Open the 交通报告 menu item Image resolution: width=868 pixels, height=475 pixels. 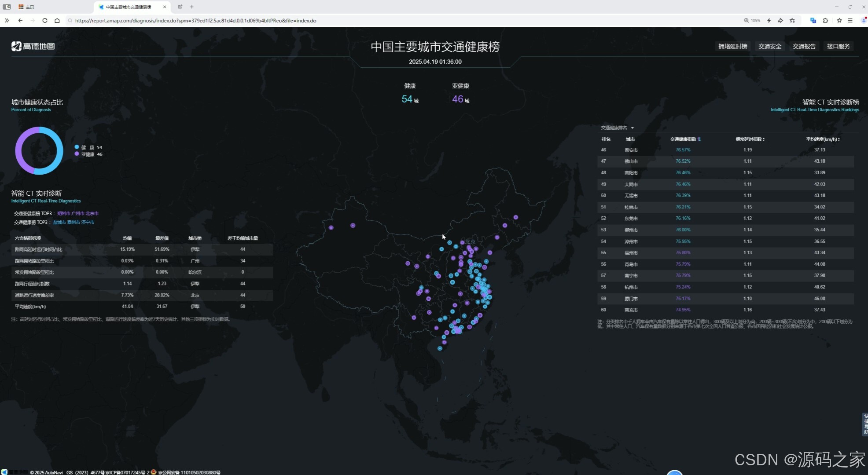(804, 46)
